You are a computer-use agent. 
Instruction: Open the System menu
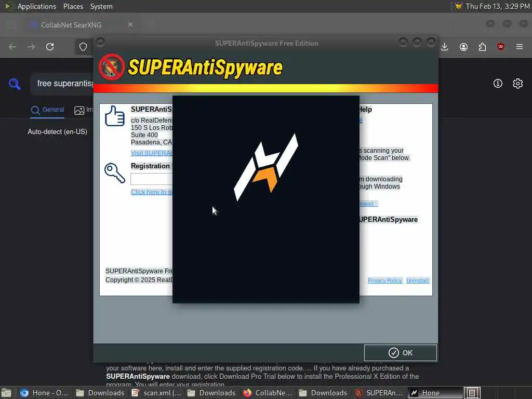click(101, 6)
